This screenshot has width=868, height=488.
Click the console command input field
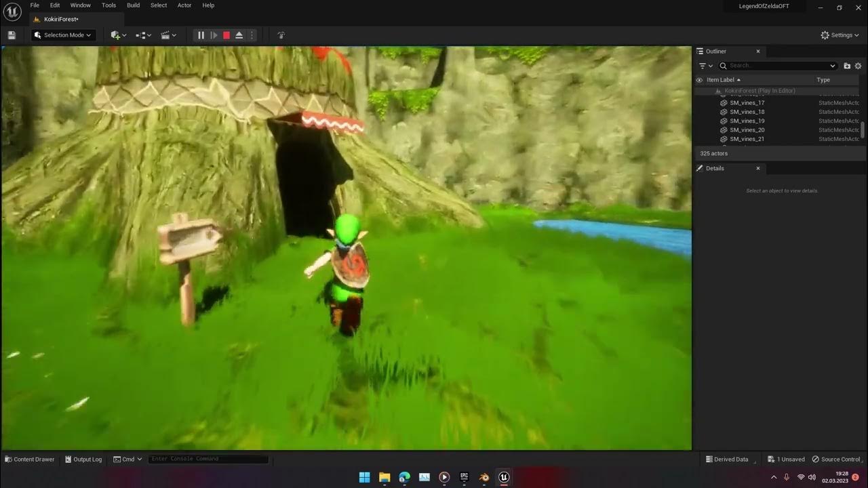[208, 459]
